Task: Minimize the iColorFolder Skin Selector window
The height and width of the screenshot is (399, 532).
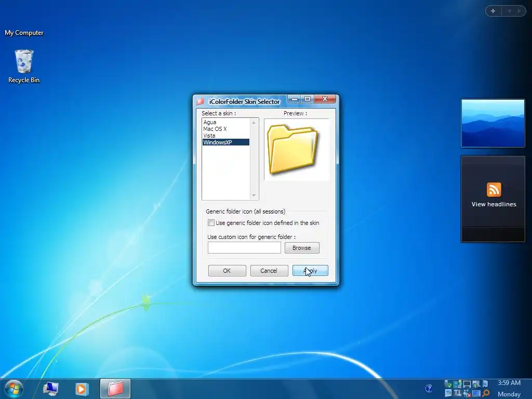Action: coord(295,99)
